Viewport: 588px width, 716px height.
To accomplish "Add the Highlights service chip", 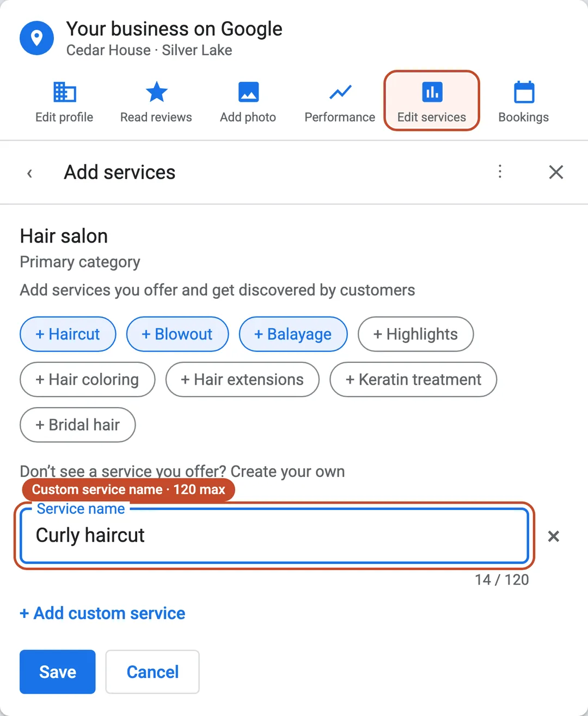I will (416, 334).
